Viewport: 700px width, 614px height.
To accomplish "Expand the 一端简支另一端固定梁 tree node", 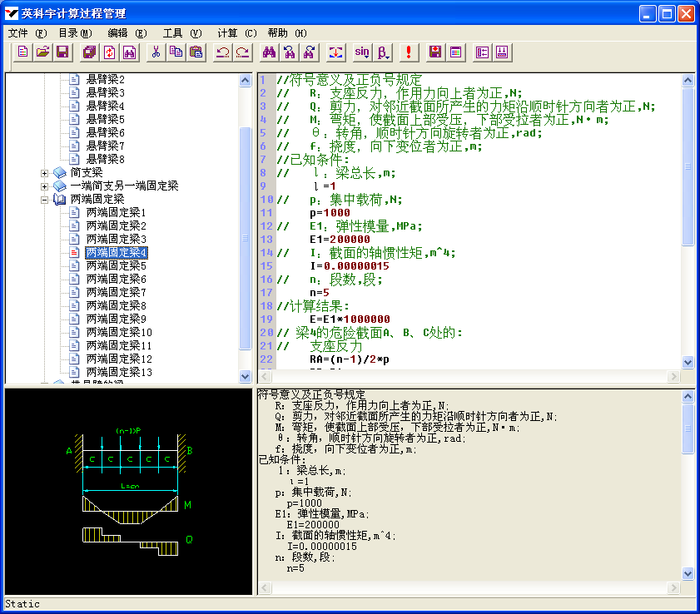I will pos(45,186).
